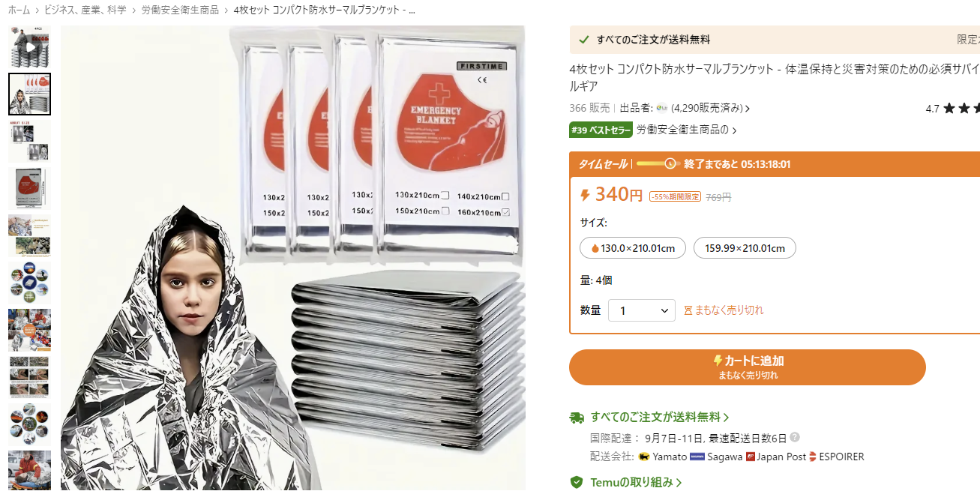Screen dimensions: 980x494
Task: Click the カートに追加 button
Action: point(748,367)
